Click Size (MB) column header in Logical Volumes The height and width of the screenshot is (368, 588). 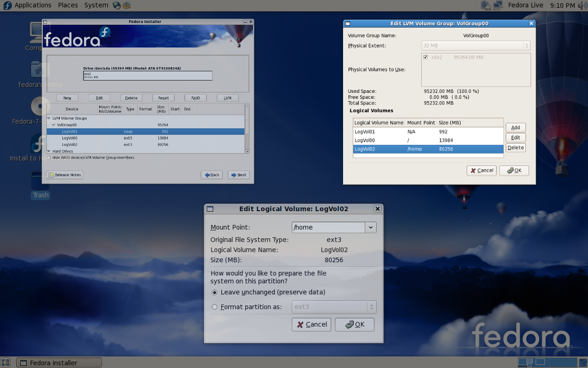(x=470, y=123)
